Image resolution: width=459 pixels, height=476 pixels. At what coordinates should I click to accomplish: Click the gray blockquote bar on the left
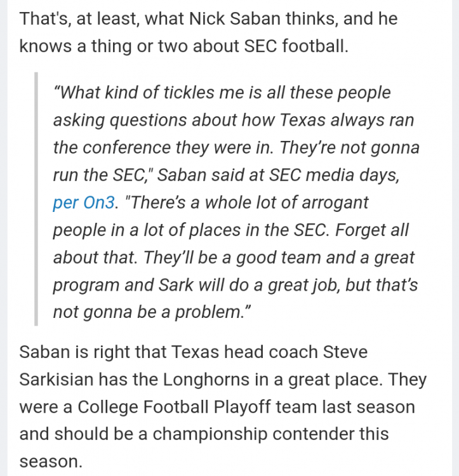click(x=36, y=199)
